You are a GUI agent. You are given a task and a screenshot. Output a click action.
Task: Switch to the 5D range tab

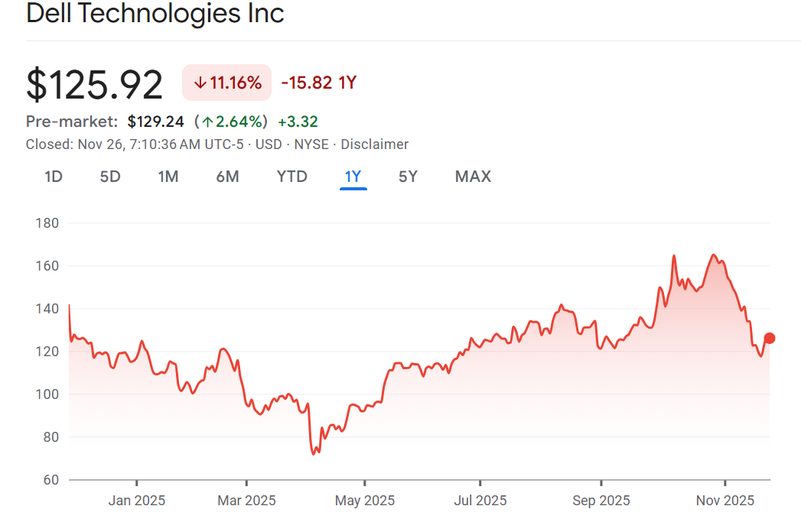pos(110,177)
